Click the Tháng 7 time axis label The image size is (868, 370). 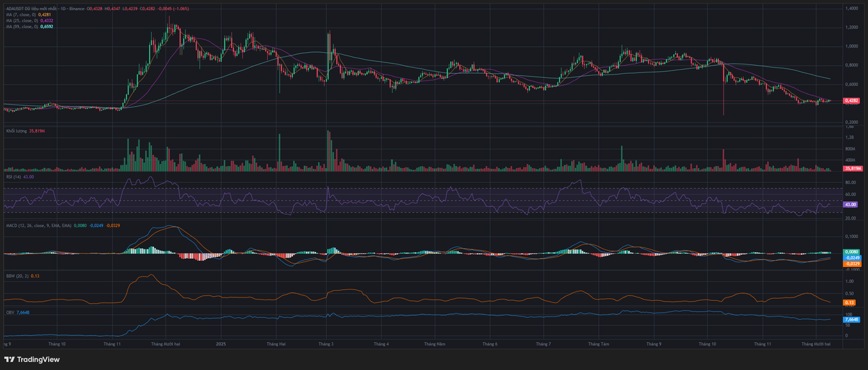coord(543,344)
